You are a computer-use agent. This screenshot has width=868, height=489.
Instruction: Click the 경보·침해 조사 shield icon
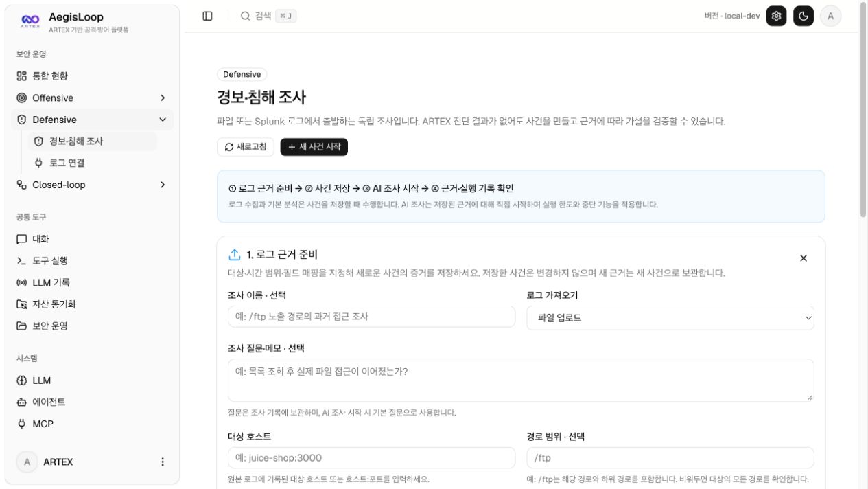pos(38,141)
